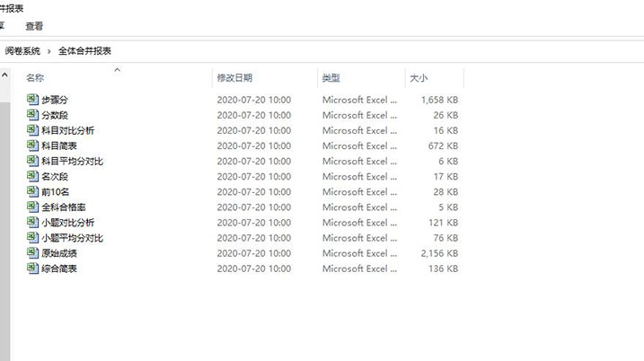Select the 小题对比分析 file name
The image size is (644, 361).
pos(67,223)
